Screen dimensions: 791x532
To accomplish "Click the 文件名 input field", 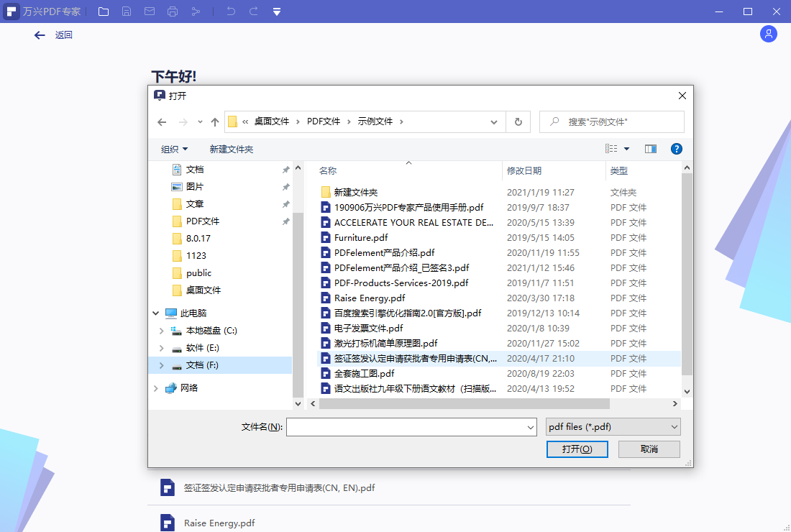I will 411,427.
